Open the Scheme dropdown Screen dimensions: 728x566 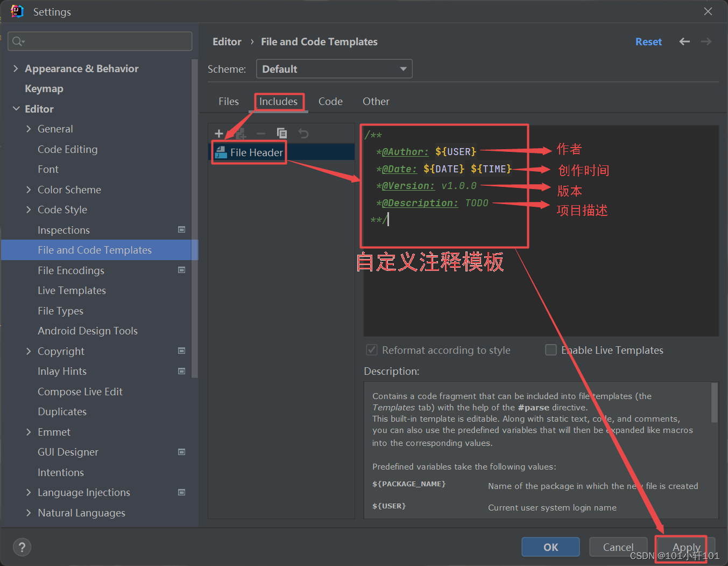point(334,69)
